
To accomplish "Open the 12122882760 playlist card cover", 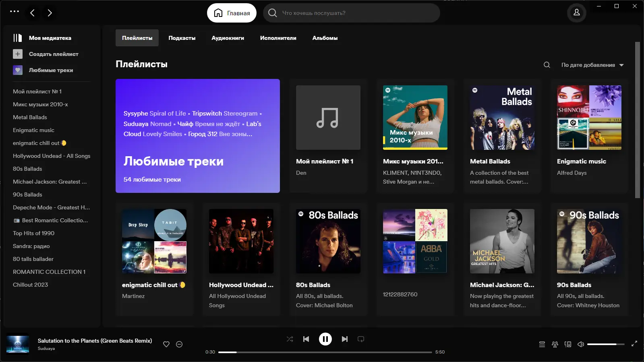I will [x=415, y=241].
